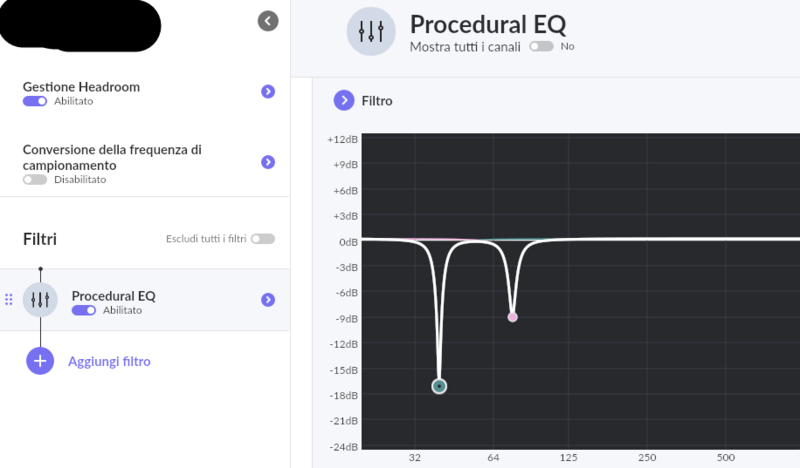Click the Procedural EQ header equalizer icon

coord(371,31)
